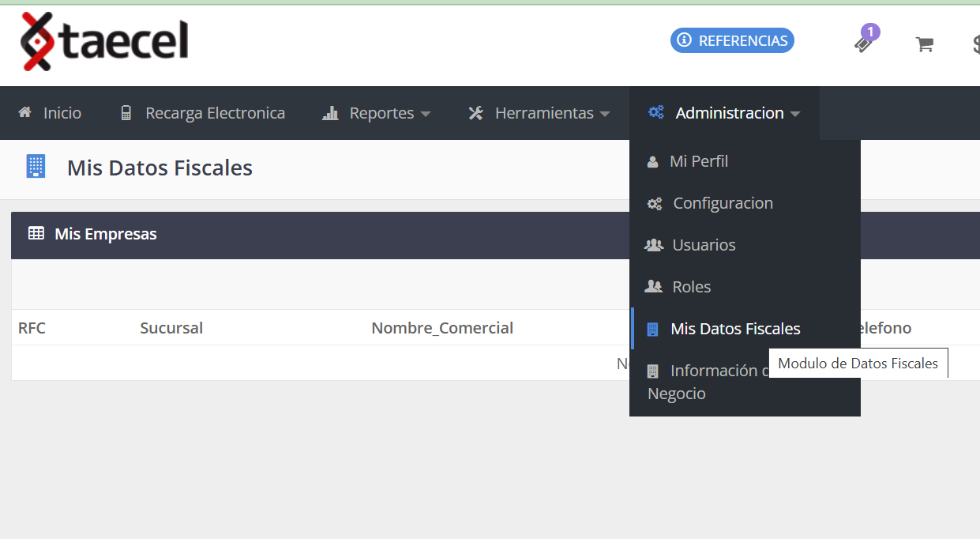980x539 pixels.
Task: Click the home icon beside Inicio
Action: 25,112
